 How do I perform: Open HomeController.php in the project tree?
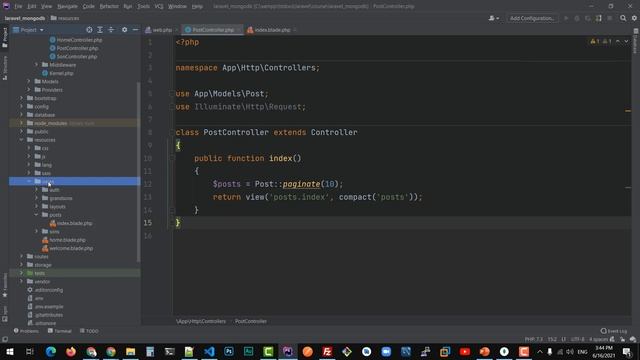coord(76,40)
